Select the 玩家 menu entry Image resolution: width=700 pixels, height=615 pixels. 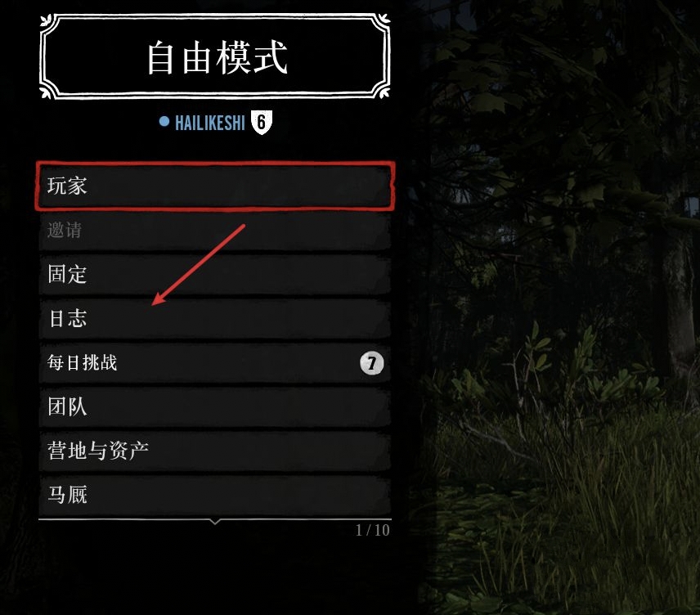tap(215, 186)
